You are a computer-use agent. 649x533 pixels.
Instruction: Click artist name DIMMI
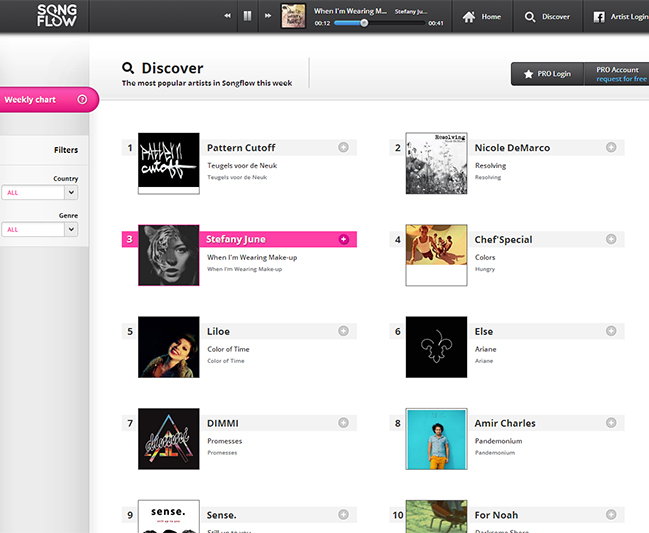click(223, 423)
